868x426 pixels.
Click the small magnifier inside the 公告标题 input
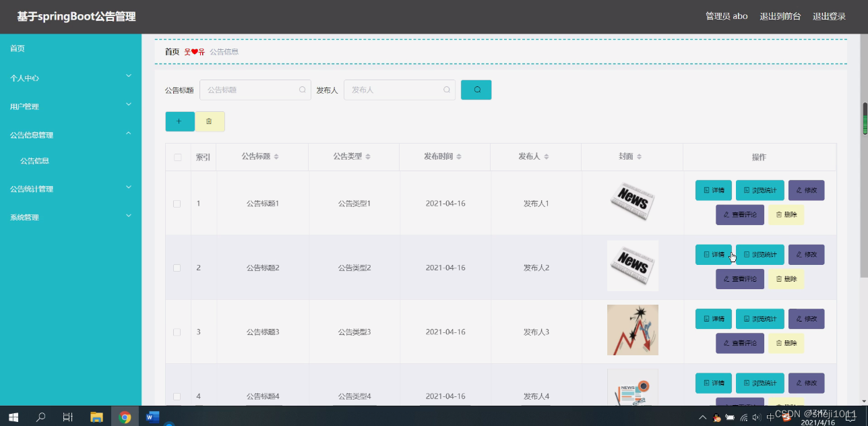click(302, 89)
